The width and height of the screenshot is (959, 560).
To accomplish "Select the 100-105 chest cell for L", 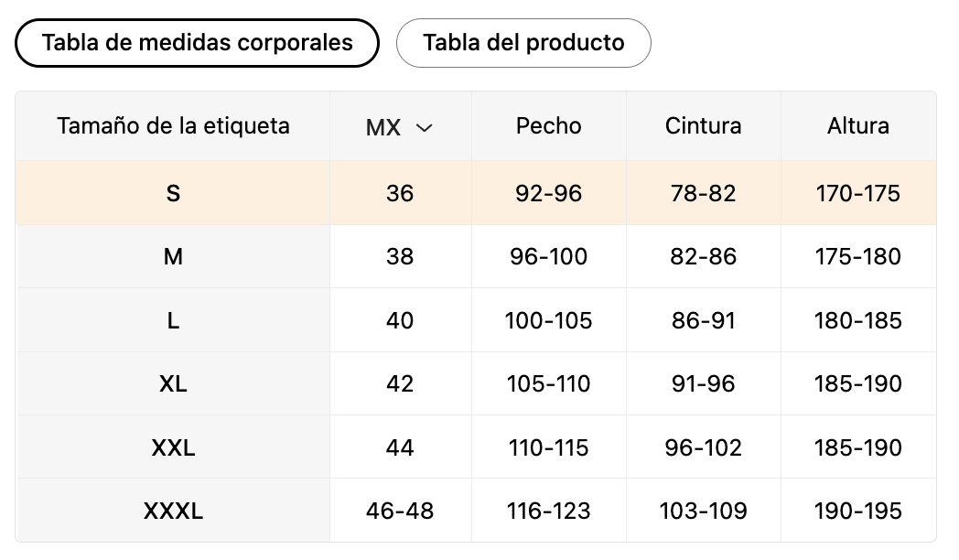I will coord(549,320).
